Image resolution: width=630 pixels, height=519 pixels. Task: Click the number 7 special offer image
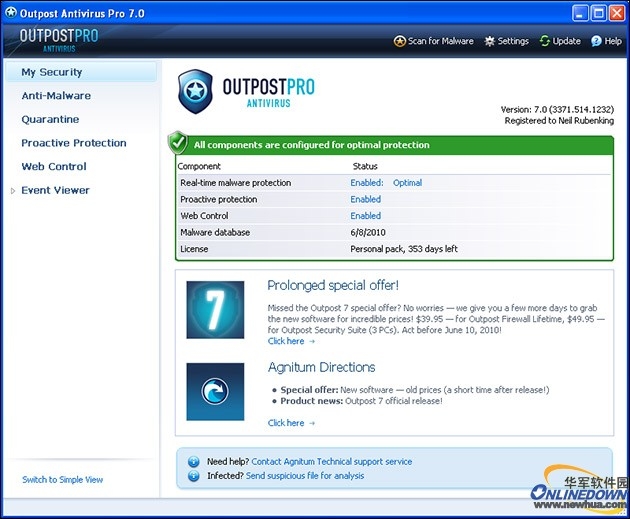click(x=215, y=310)
